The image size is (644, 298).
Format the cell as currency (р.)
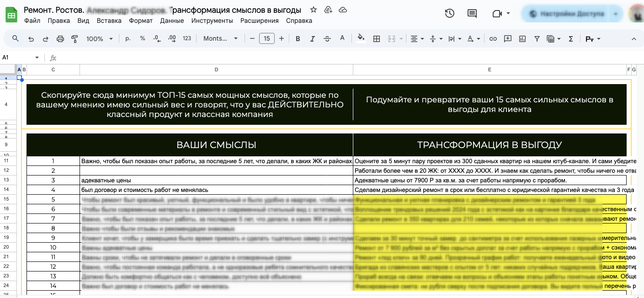[x=128, y=39]
